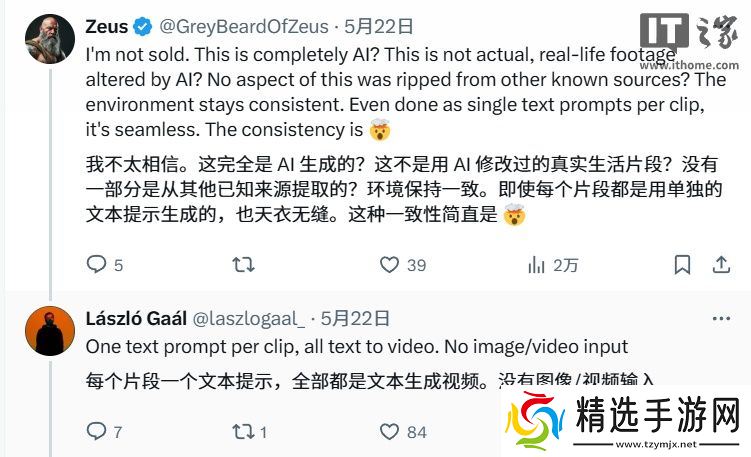The height and width of the screenshot is (457, 751).
Task: Click the IT之家 watermark logo
Action: click(x=689, y=39)
